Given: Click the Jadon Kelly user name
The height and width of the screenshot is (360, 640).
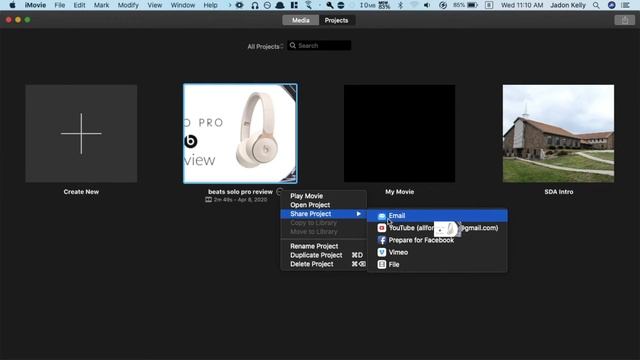Looking at the screenshot, I should point(568,5).
